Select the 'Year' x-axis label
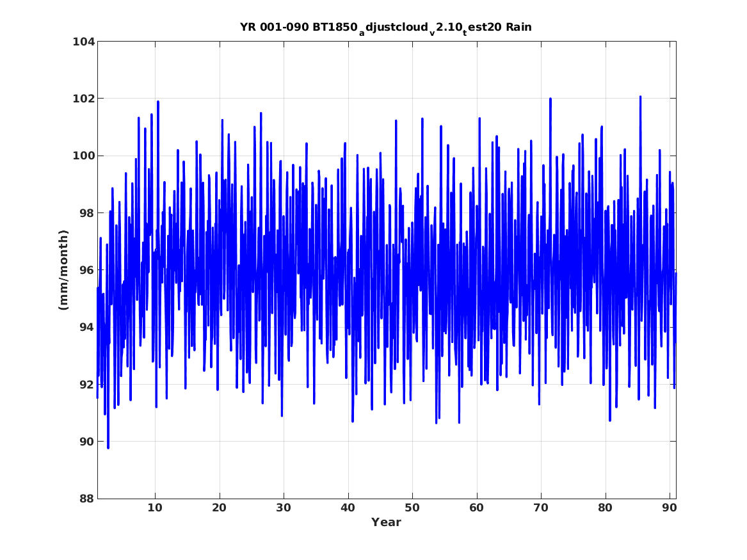Image resolution: width=747 pixels, height=560 pixels. point(387,522)
